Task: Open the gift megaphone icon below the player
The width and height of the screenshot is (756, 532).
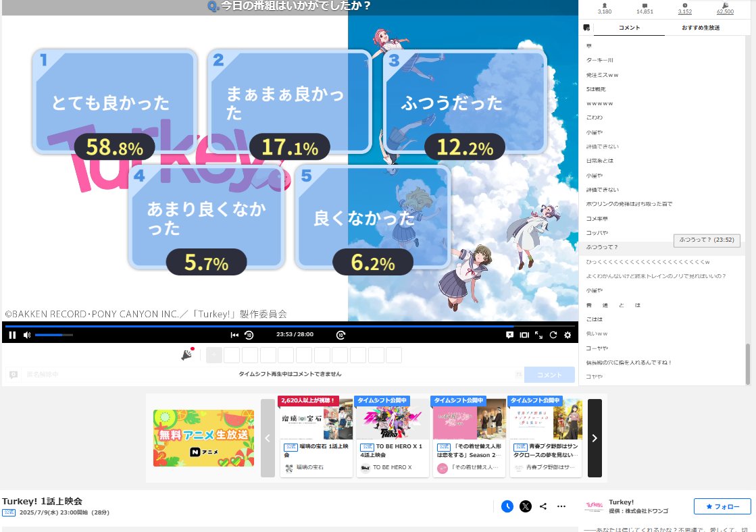Action: pos(187,354)
